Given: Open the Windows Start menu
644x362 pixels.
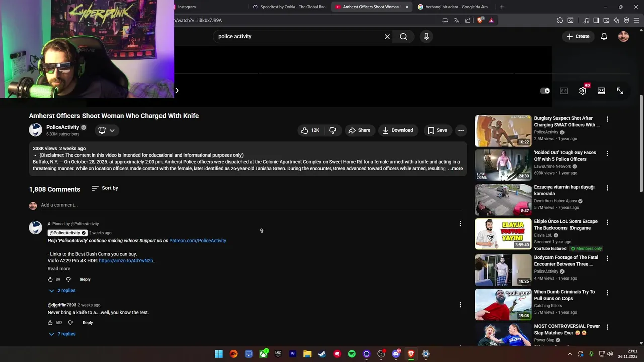Looking at the screenshot, I should tap(219, 354).
